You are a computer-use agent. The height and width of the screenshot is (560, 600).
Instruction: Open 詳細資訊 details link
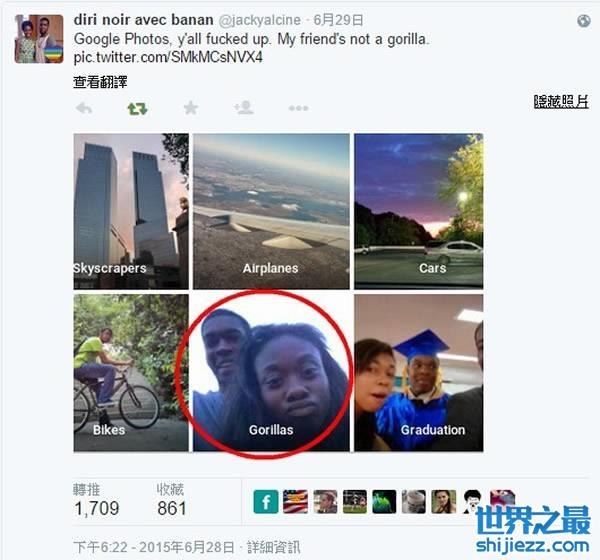pyautogui.click(x=274, y=547)
